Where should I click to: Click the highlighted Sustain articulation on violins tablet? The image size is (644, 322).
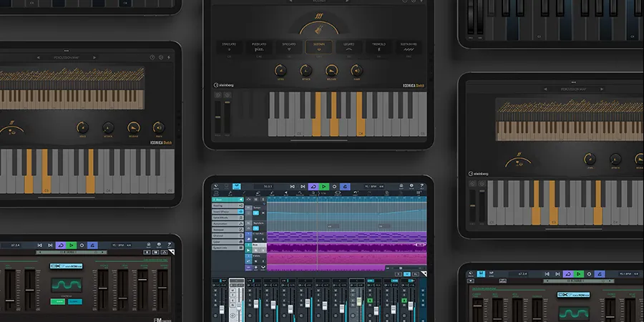(x=318, y=47)
